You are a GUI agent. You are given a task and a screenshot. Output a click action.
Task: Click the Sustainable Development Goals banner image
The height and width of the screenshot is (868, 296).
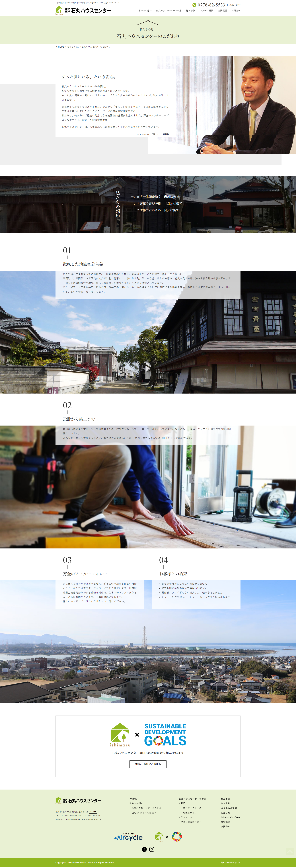pos(165,735)
